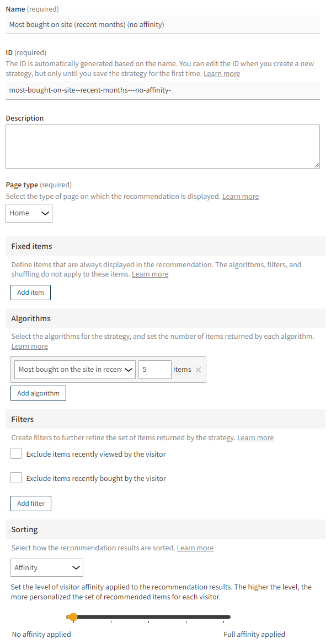Click the items count field showing 5
331x644 pixels.
click(x=154, y=369)
